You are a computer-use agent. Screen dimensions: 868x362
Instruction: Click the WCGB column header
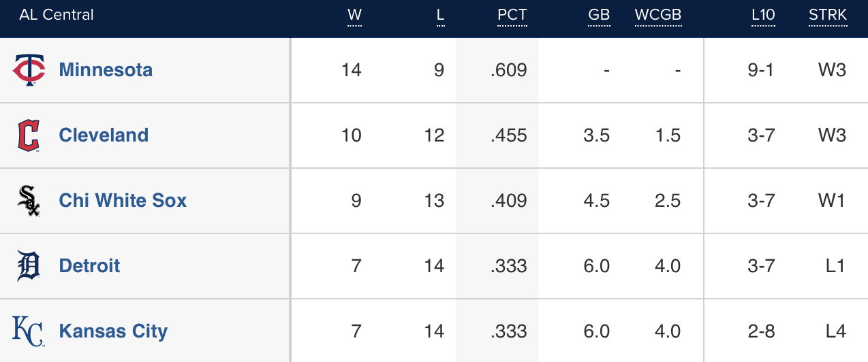[x=658, y=15]
